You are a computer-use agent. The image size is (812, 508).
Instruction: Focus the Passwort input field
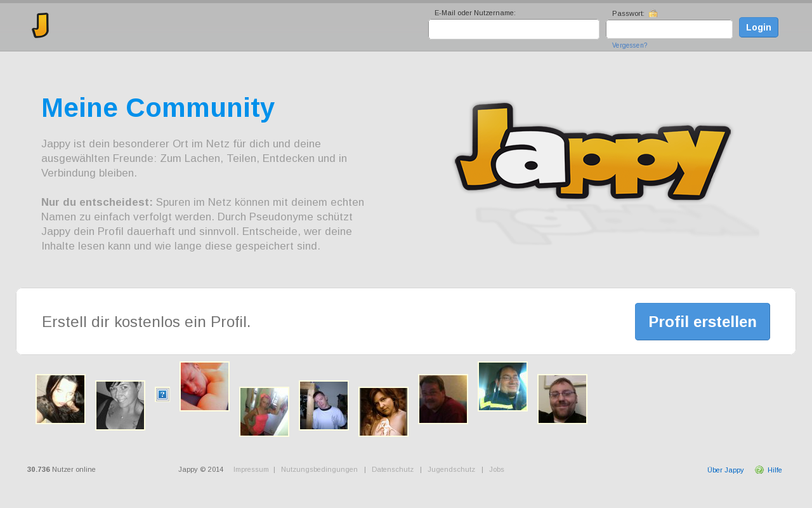pos(669,29)
